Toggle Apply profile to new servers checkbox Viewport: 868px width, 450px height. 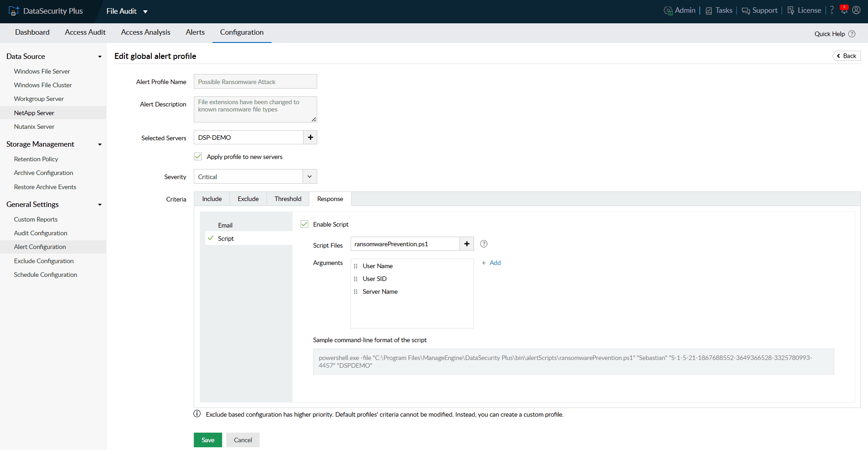click(x=198, y=157)
